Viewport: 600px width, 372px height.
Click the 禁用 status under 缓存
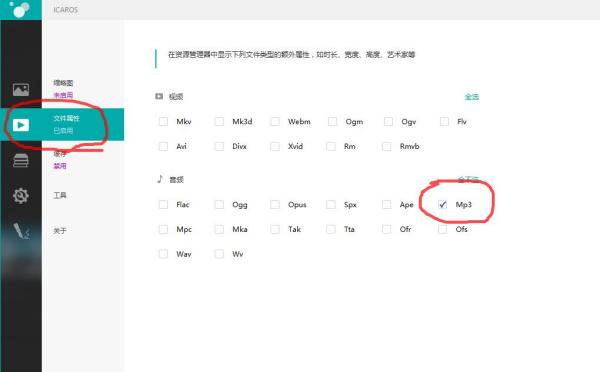(60, 166)
